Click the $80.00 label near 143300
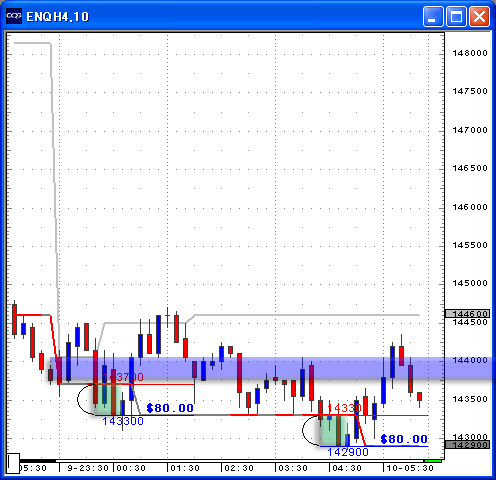Screen dimensions: 496x480 (x=170, y=408)
